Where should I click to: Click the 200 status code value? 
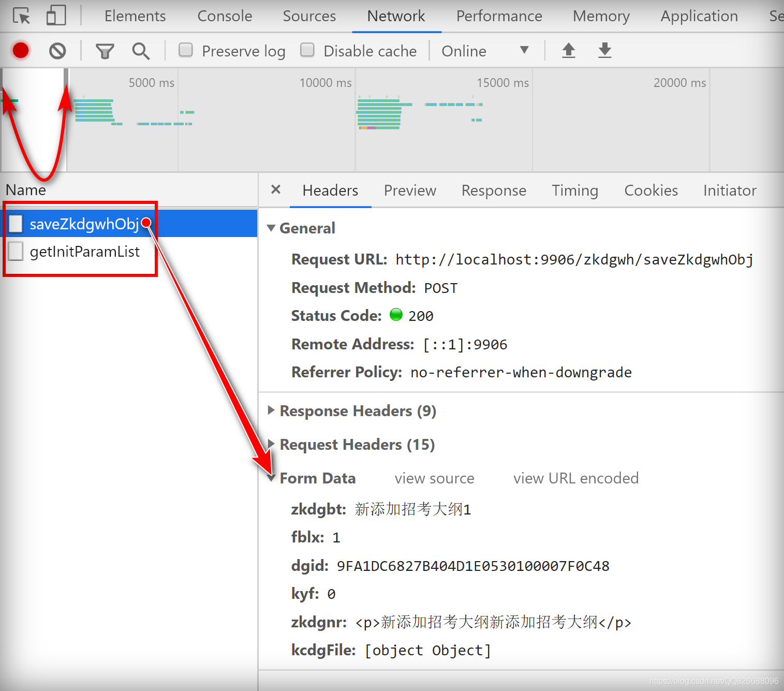click(421, 316)
